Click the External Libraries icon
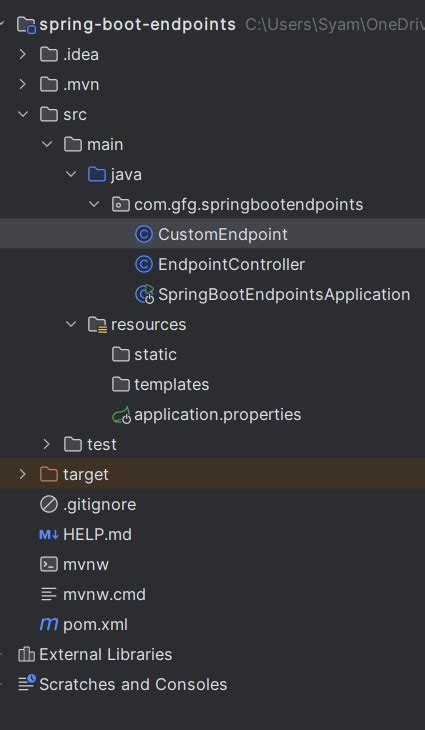This screenshot has height=730, width=425. [x=26, y=654]
